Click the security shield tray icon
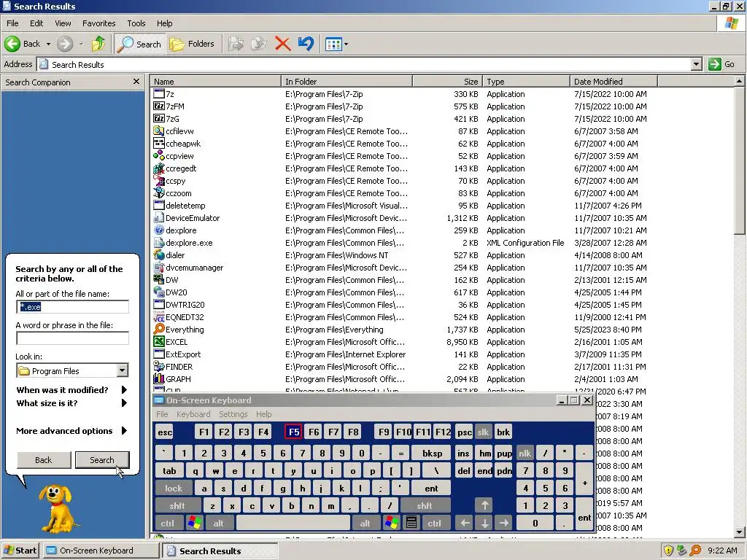This screenshot has width=747, height=560. [668, 551]
